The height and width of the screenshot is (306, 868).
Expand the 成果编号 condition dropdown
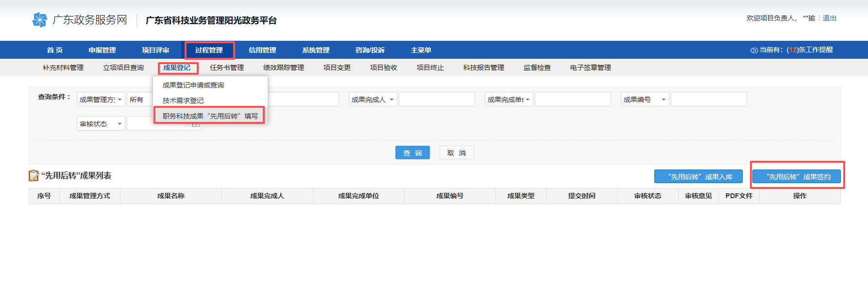point(645,99)
